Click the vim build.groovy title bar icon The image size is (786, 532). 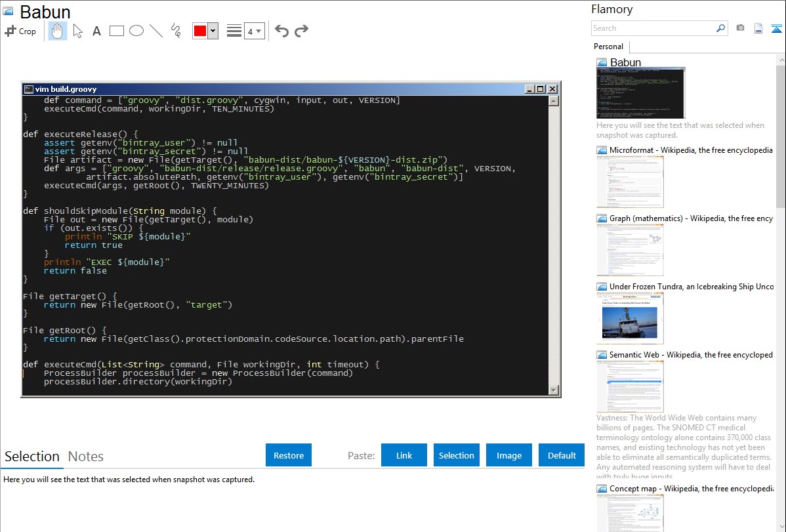29,89
